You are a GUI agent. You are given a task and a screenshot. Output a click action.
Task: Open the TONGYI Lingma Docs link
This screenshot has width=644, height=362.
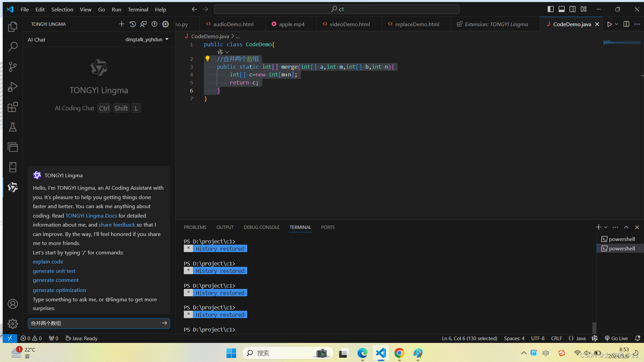[91, 216]
